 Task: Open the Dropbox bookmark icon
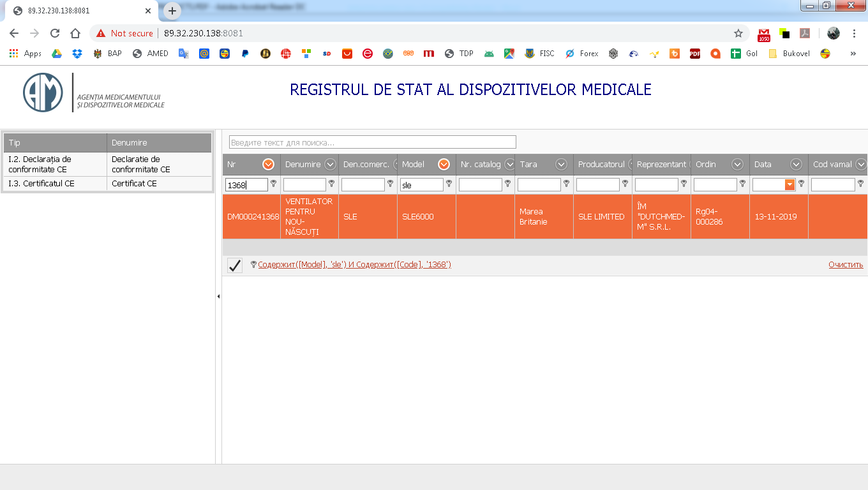77,54
